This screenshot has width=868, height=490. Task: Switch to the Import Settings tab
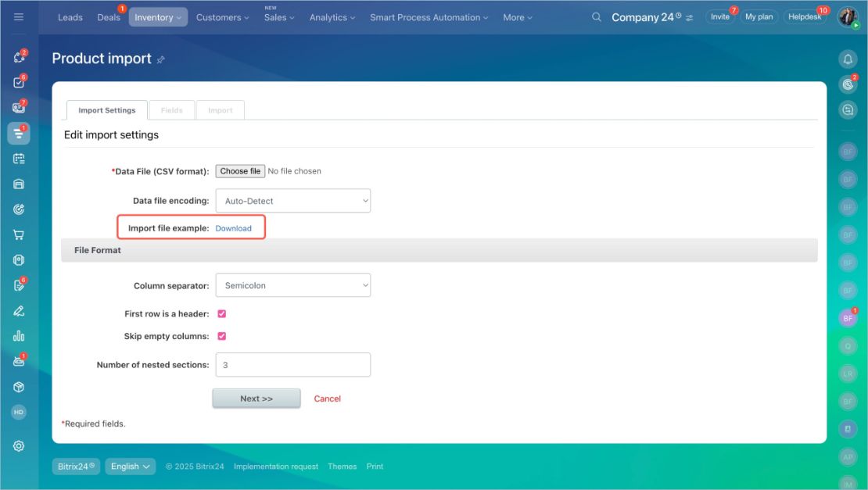tap(107, 110)
